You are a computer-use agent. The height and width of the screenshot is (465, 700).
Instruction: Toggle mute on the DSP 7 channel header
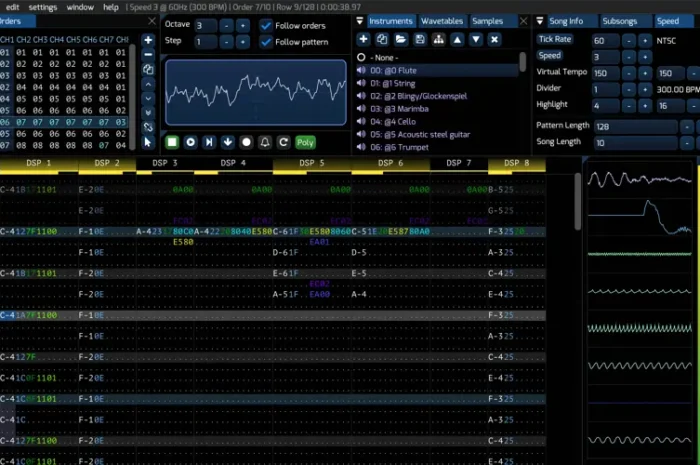pos(458,163)
